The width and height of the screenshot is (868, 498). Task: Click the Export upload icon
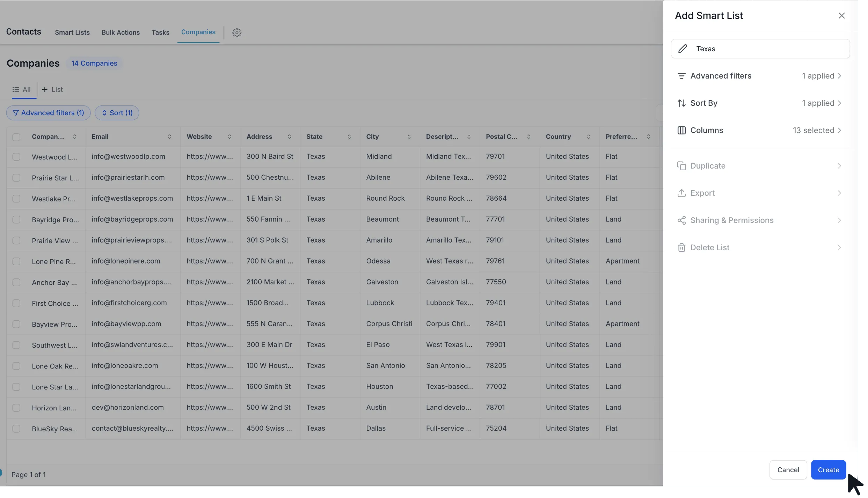pyautogui.click(x=681, y=193)
